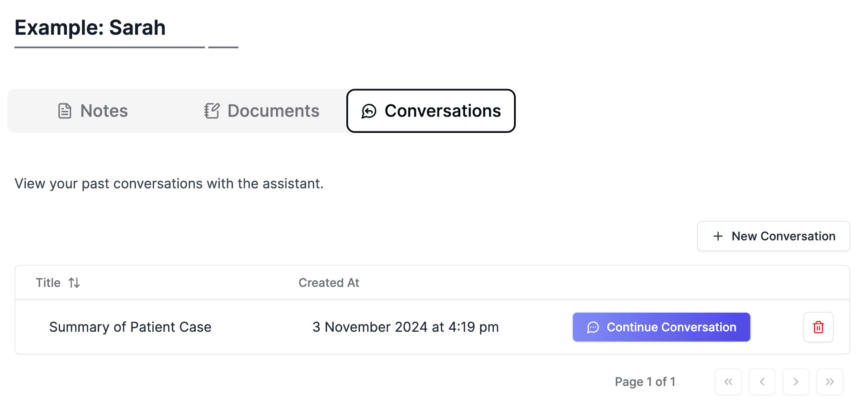Image resolution: width=868 pixels, height=413 pixels.
Task: Switch to the Notes tab
Action: (103, 111)
